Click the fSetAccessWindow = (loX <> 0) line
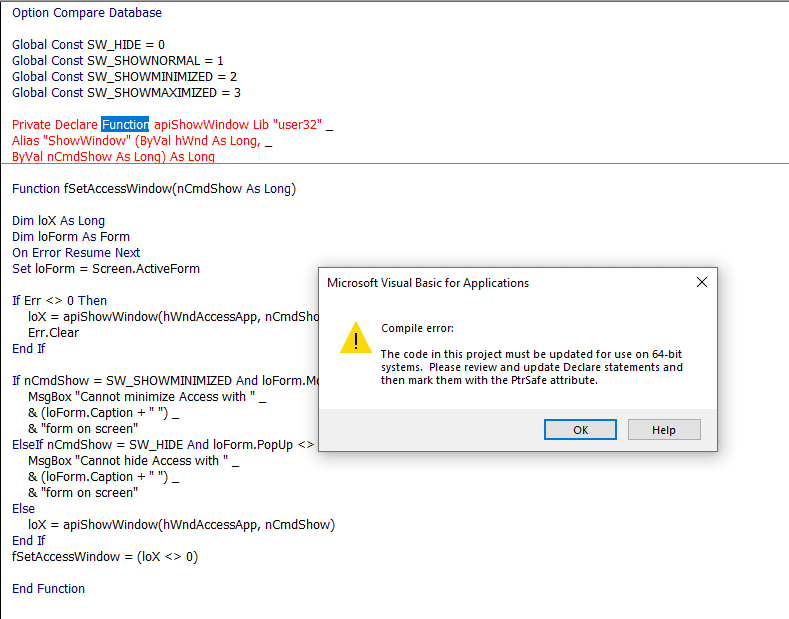 [x=105, y=557]
